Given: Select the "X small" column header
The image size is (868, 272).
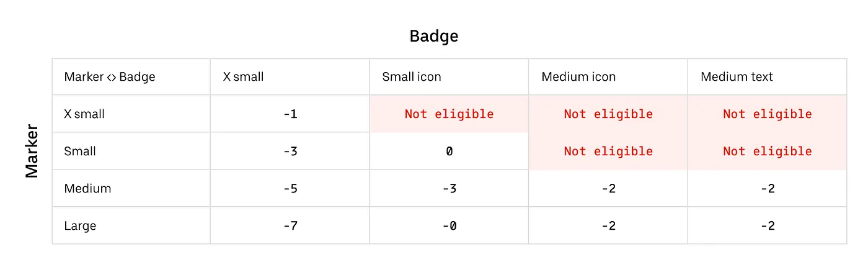Looking at the screenshot, I should [244, 77].
